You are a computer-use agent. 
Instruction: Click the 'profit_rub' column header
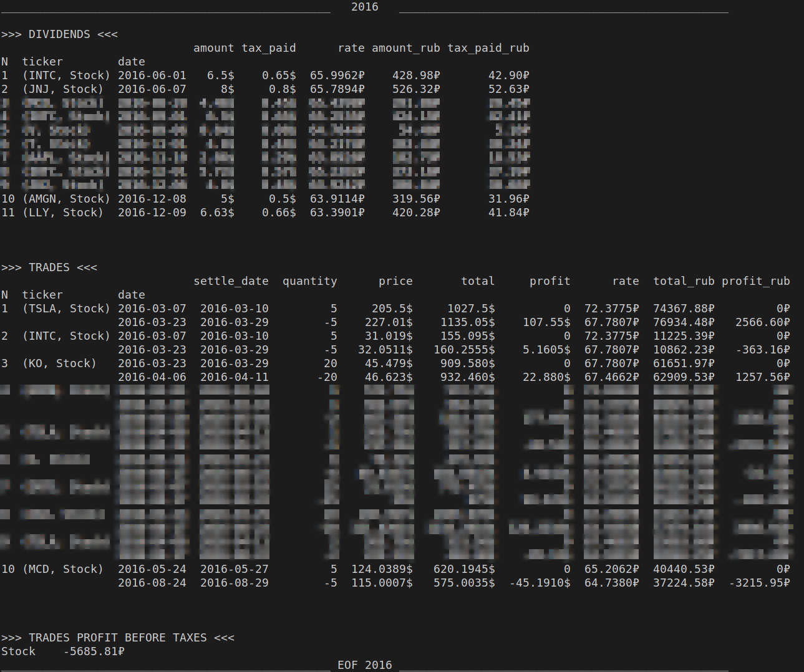(756, 281)
